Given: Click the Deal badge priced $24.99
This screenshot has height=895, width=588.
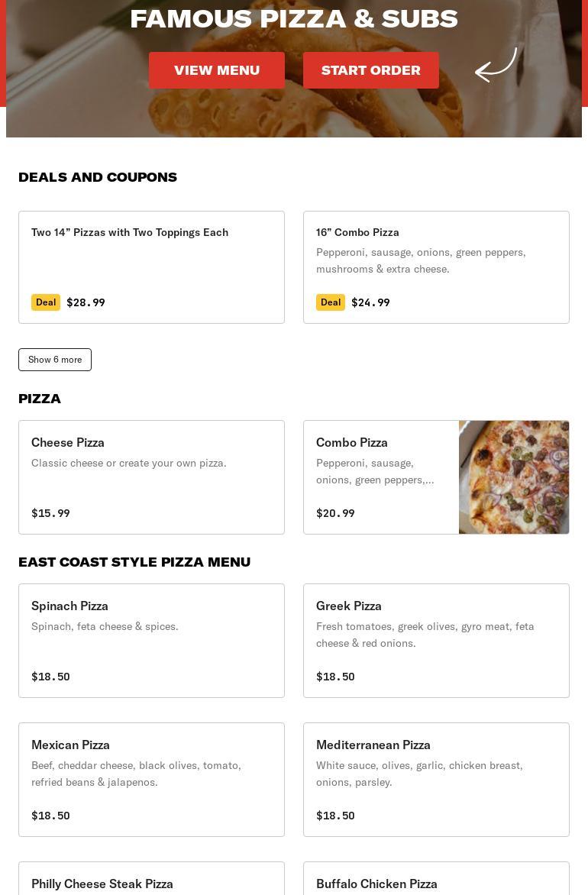Looking at the screenshot, I should pos(331,302).
